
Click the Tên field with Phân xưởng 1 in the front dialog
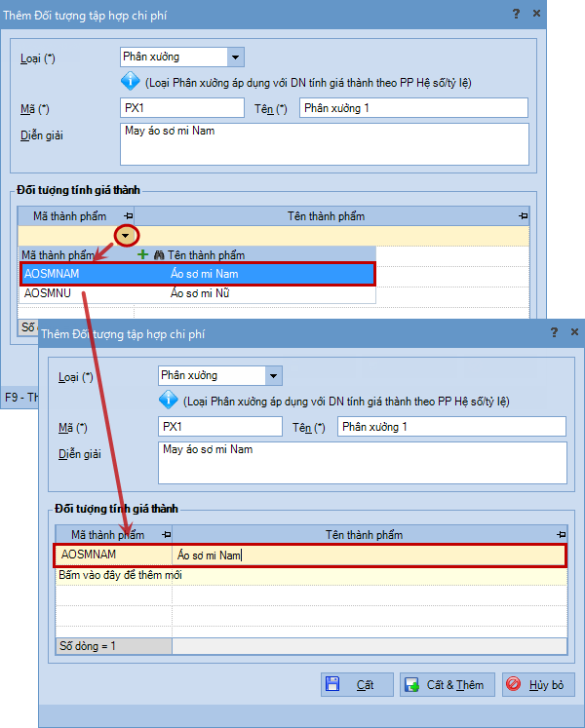click(x=450, y=427)
